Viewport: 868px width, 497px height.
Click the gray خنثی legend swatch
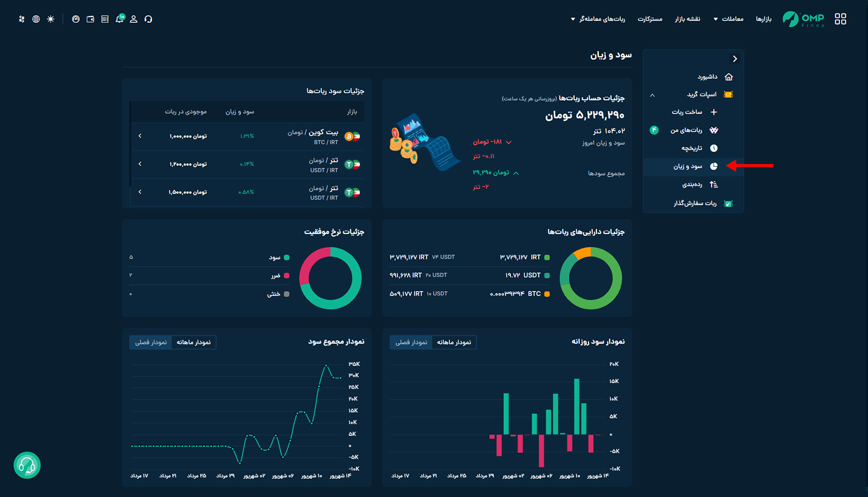coord(287,294)
